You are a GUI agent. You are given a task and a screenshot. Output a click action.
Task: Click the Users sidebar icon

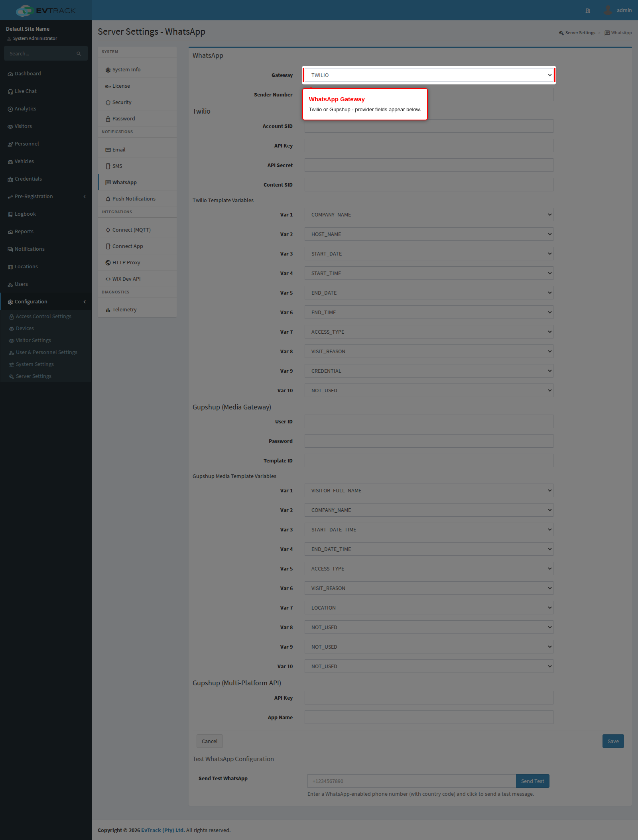pos(10,285)
